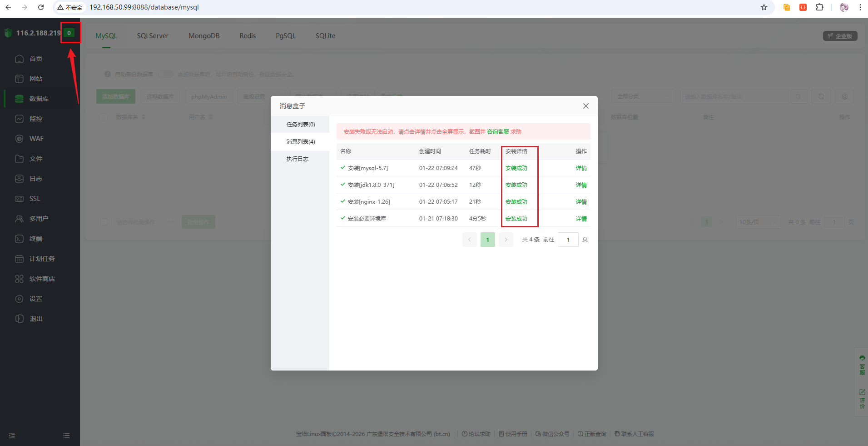Click the page number input in dialog
Image resolution: width=868 pixels, height=446 pixels.
pos(568,240)
